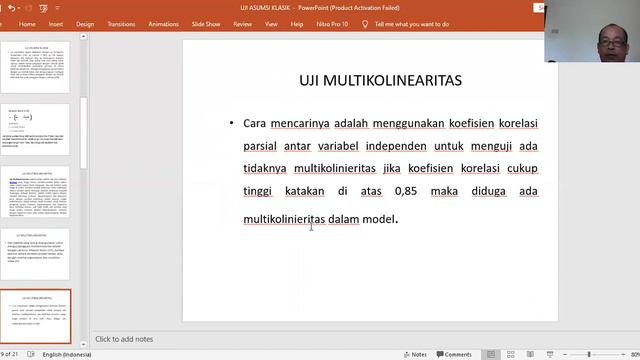Click the slide thumbnail panel scrollbar handle

pyautogui.click(x=84, y=133)
